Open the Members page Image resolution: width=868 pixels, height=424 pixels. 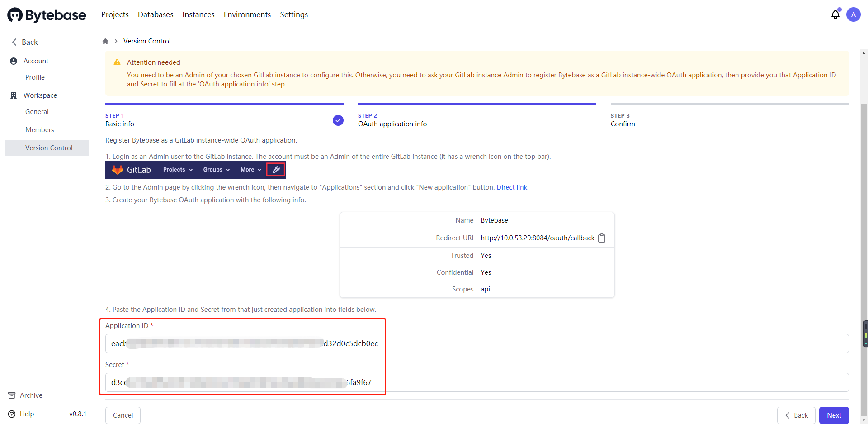(40, 130)
